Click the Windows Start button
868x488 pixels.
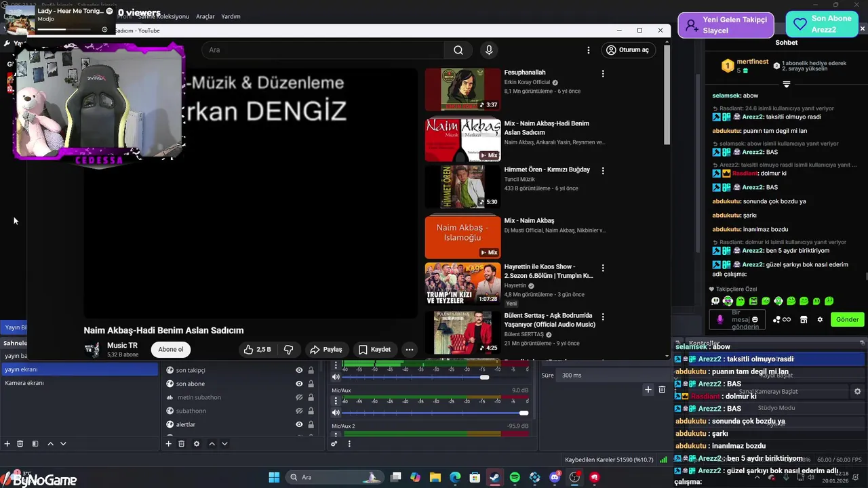(x=274, y=477)
